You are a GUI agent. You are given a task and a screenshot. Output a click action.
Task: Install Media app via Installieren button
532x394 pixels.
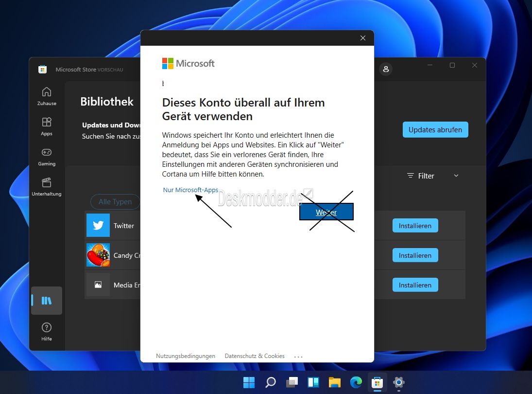coord(415,285)
